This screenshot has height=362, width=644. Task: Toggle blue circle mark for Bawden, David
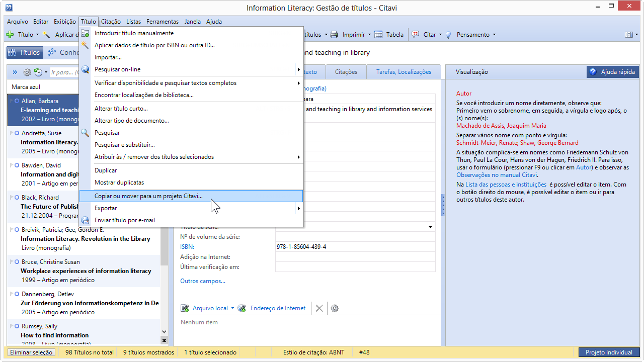tap(17, 165)
